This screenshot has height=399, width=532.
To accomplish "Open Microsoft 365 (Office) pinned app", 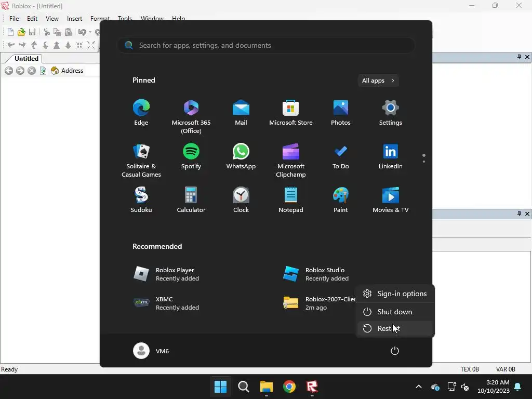I will pos(191,116).
